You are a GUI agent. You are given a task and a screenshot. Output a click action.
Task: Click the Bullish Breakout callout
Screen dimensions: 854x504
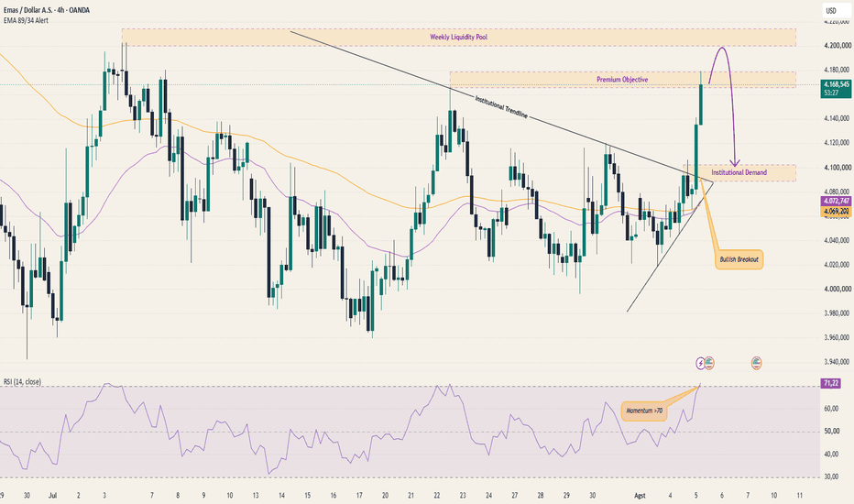click(739, 259)
